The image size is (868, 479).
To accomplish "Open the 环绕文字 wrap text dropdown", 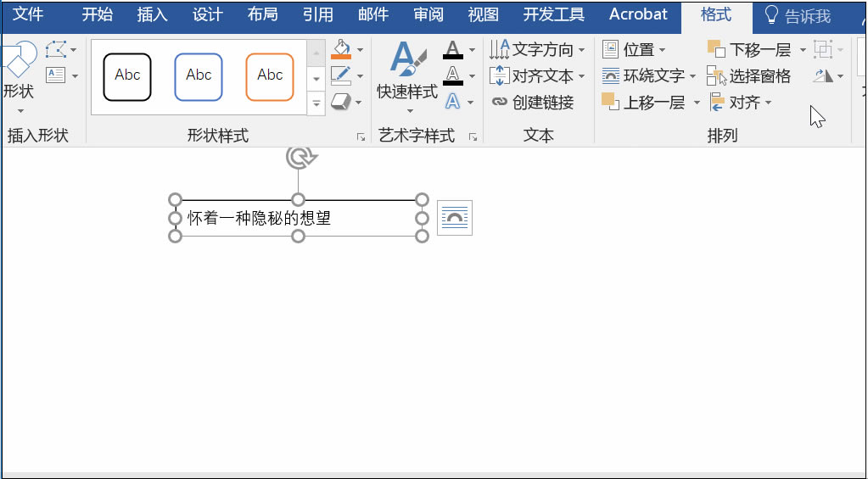I will pos(648,76).
